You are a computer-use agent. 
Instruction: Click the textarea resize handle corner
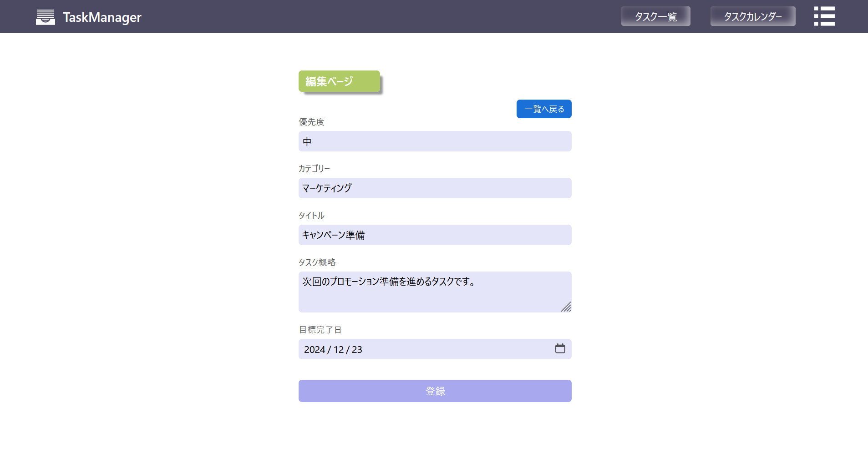click(566, 307)
